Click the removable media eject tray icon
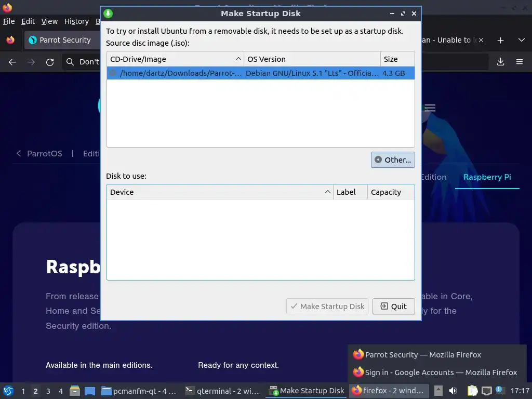The image size is (532, 399). click(438, 391)
